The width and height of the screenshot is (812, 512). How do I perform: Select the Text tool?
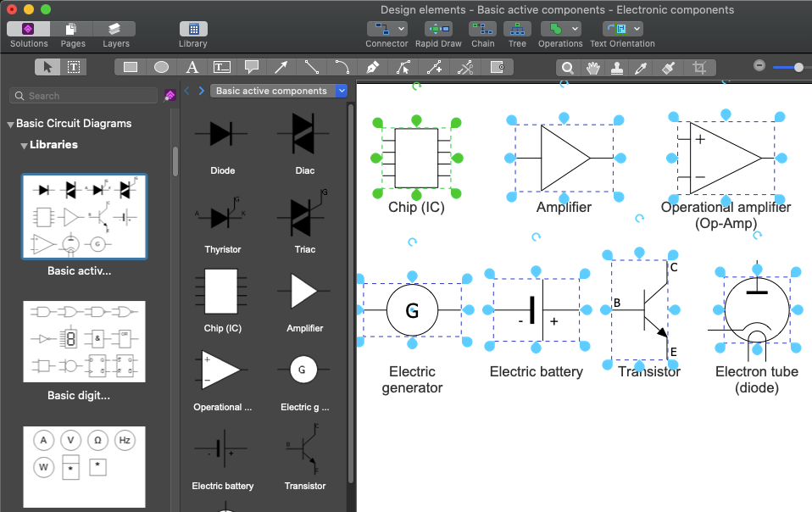192,66
